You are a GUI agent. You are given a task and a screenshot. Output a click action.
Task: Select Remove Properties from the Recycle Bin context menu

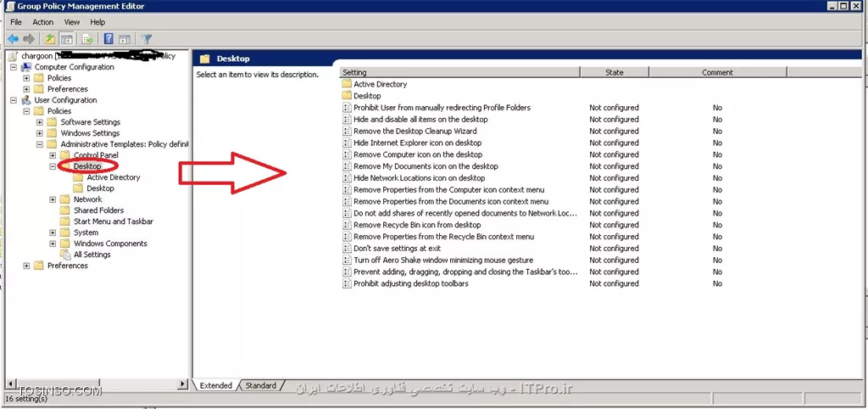[444, 237]
